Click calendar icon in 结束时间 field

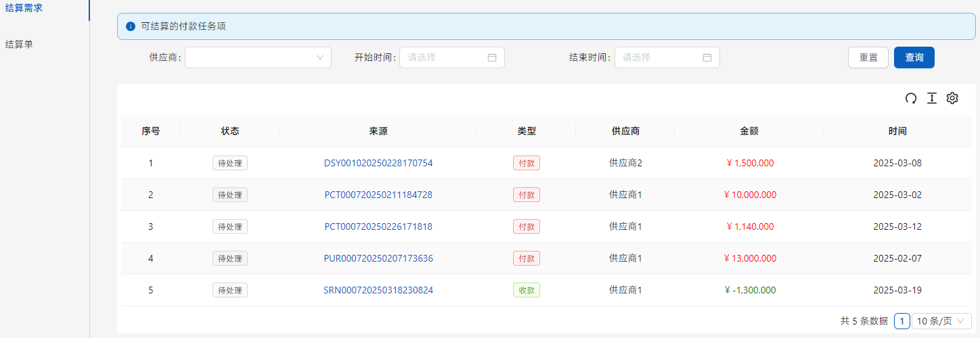(x=707, y=57)
